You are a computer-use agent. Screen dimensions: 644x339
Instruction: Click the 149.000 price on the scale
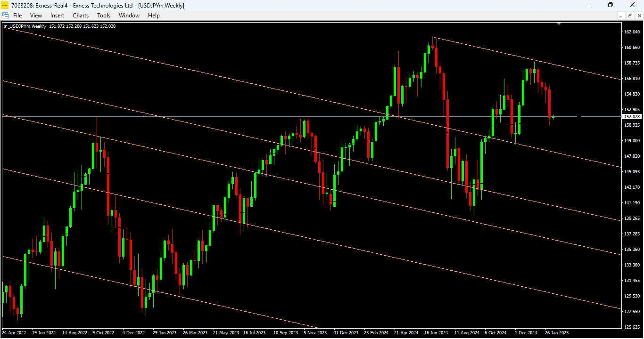pyautogui.click(x=632, y=141)
